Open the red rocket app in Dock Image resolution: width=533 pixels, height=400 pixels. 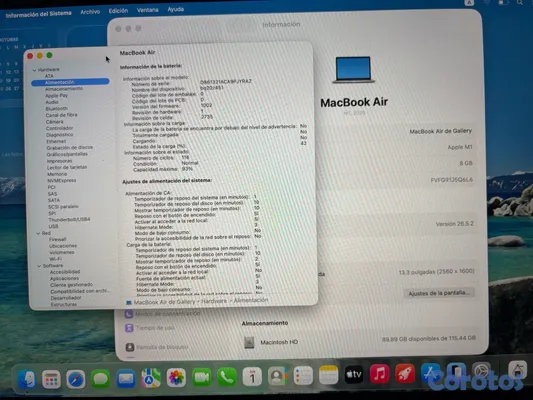click(405, 373)
